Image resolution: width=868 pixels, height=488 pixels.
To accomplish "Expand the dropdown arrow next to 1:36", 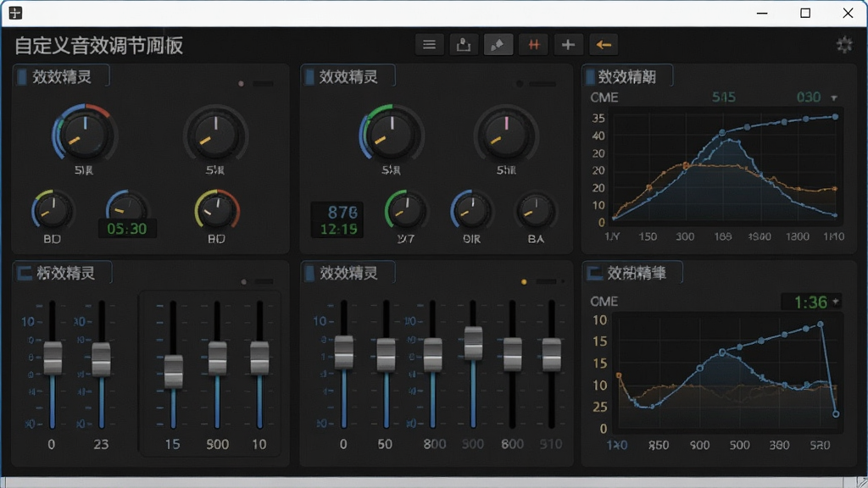I will pyautogui.click(x=836, y=302).
